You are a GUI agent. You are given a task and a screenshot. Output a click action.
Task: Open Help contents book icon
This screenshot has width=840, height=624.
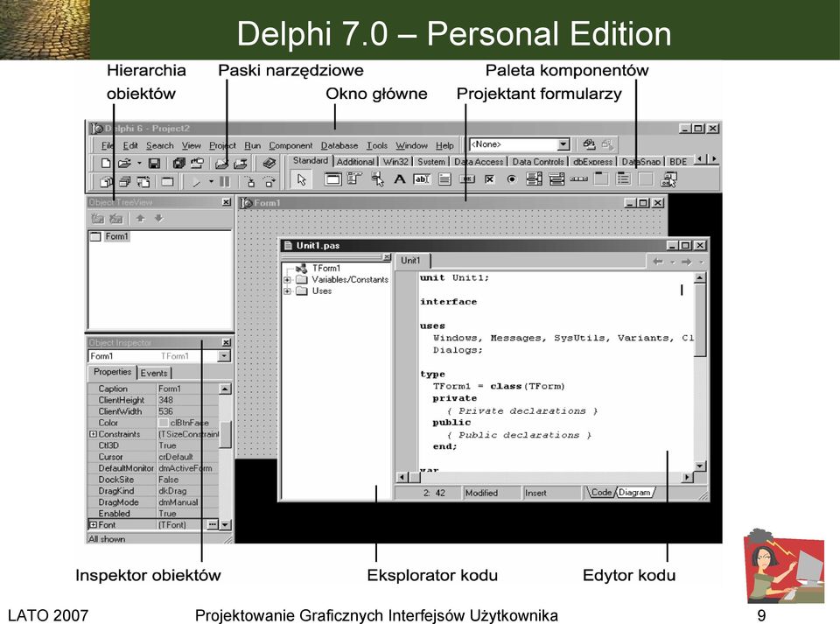tap(269, 163)
